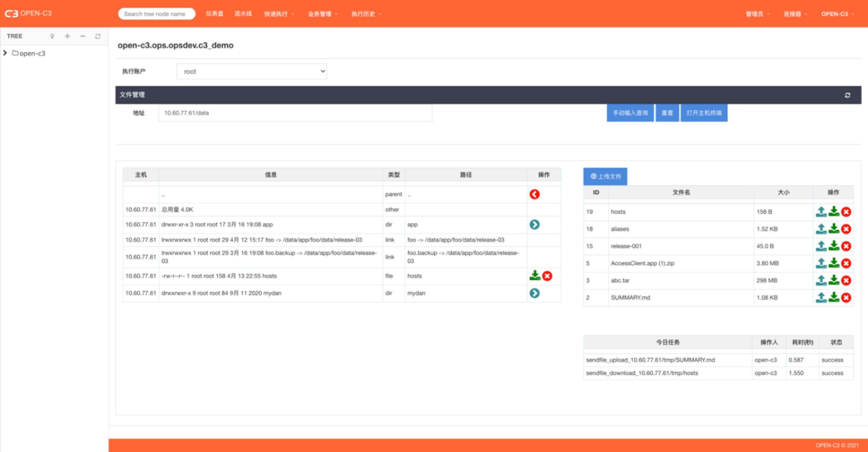868x452 pixels.
Task: Refresh the file management panel
Action: coord(847,95)
